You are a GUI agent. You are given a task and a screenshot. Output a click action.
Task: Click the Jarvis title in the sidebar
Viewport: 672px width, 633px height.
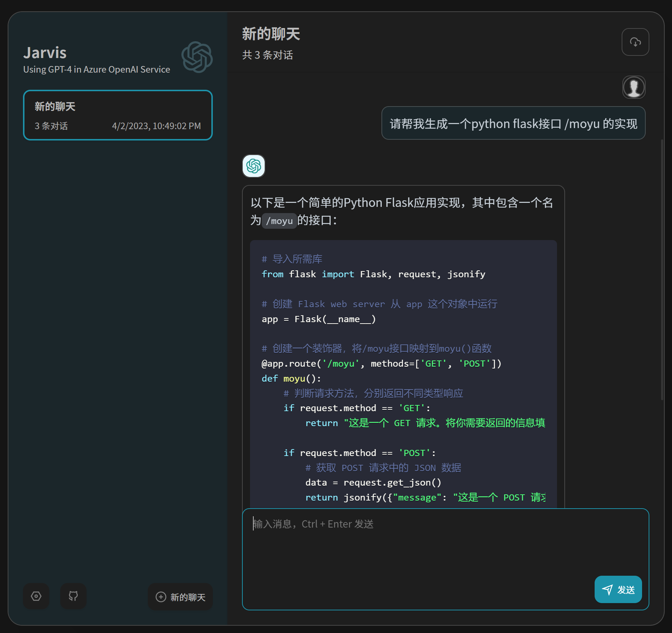(x=45, y=53)
